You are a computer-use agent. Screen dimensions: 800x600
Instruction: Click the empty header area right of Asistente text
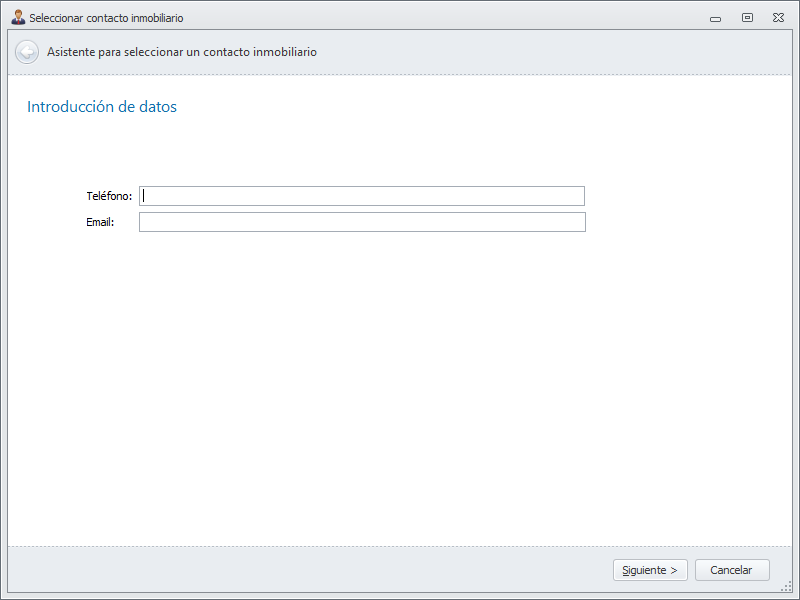(x=550, y=52)
